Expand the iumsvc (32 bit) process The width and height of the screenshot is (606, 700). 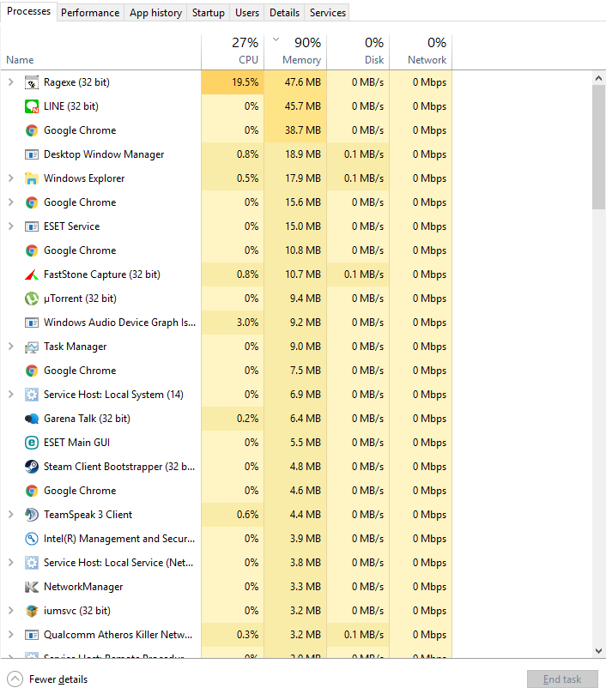pos(10,610)
